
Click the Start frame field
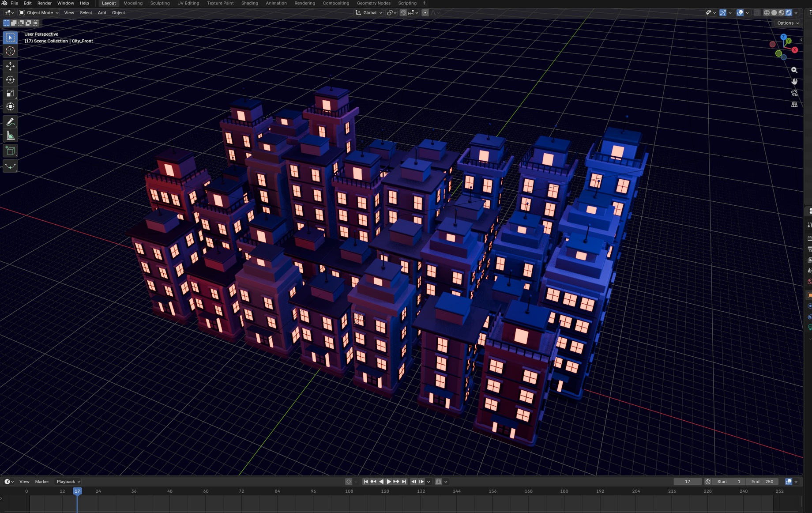point(729,482)
